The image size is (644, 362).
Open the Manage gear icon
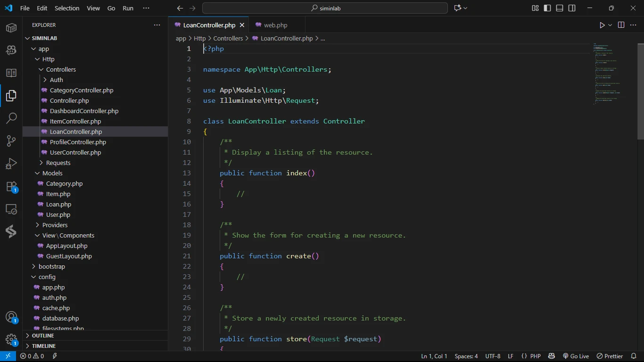tap(11, 339)
